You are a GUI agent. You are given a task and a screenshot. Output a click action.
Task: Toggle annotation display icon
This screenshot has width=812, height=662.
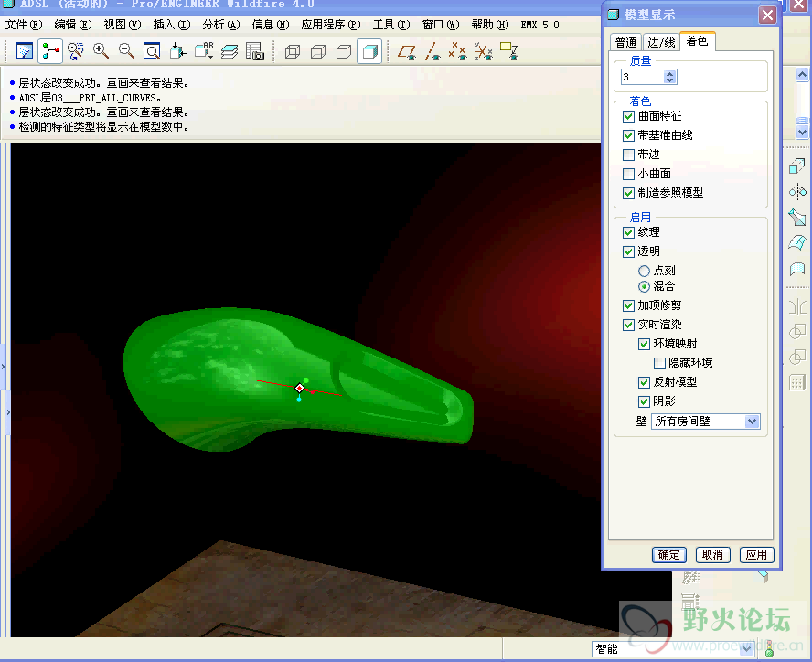pos(509,51)
